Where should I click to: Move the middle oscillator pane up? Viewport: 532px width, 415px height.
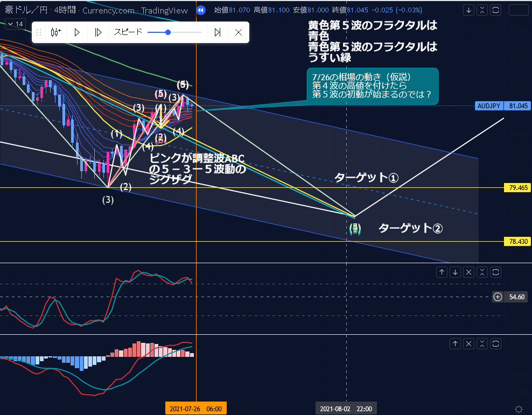tap(442, 272)
